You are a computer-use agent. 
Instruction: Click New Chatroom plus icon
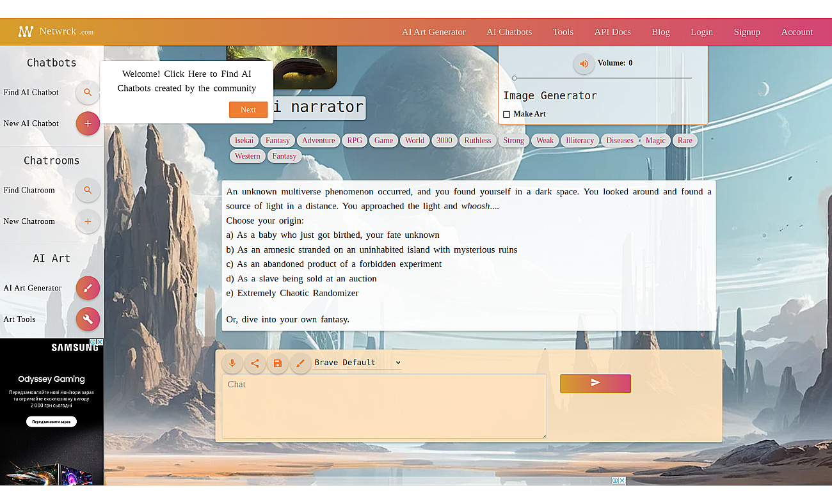coord(88,221)
